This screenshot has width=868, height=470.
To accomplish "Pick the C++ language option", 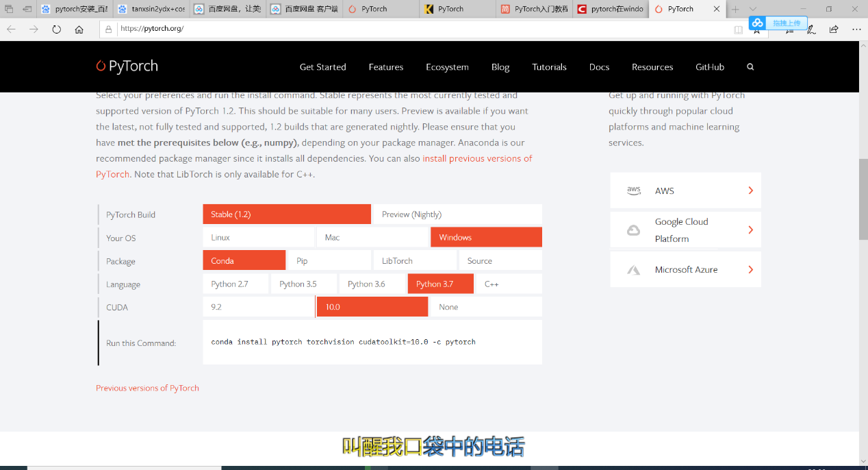I will click(509, 284).
